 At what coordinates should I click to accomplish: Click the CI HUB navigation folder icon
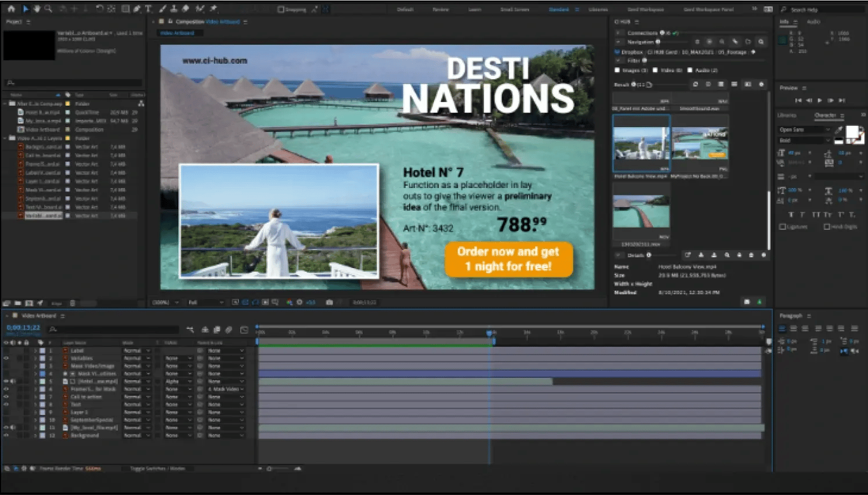pyautogui.click(x=748, y=42)
